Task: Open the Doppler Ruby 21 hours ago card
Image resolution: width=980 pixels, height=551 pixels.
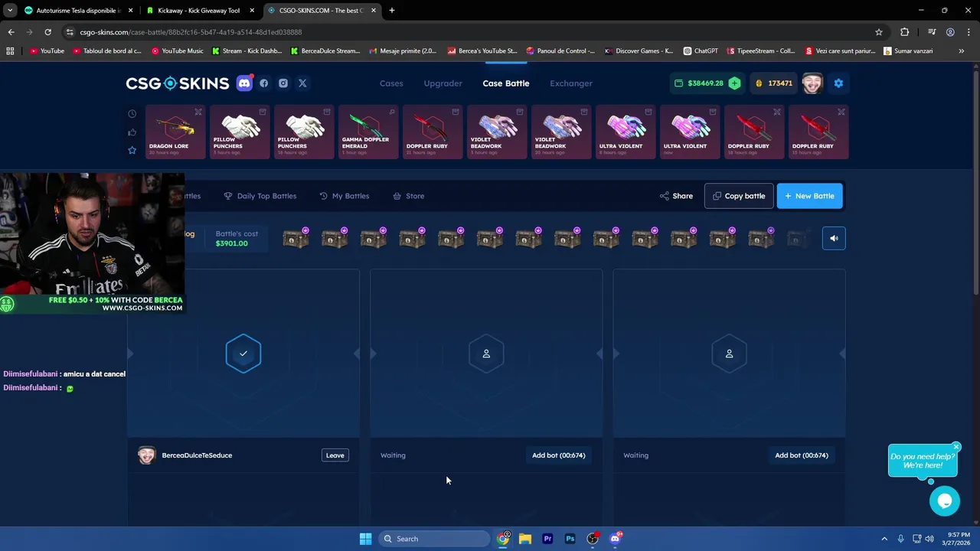Action: click(433, 132)
